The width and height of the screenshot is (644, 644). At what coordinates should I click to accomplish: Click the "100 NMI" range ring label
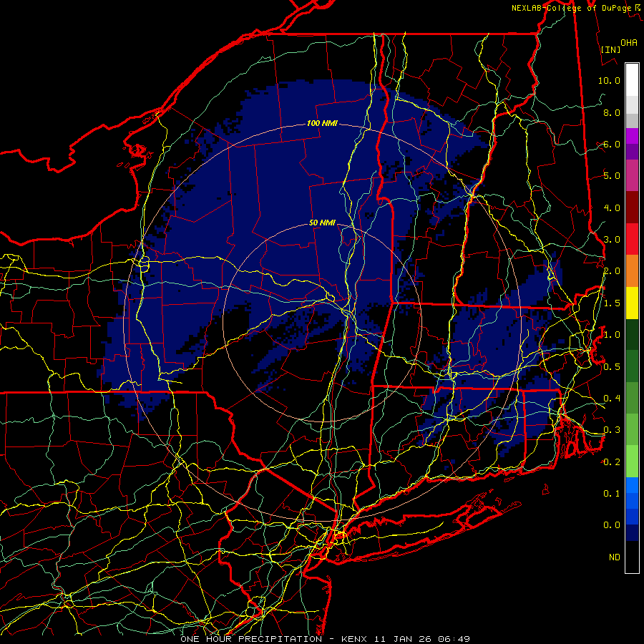pyautogui.click(x=322, y=123)
